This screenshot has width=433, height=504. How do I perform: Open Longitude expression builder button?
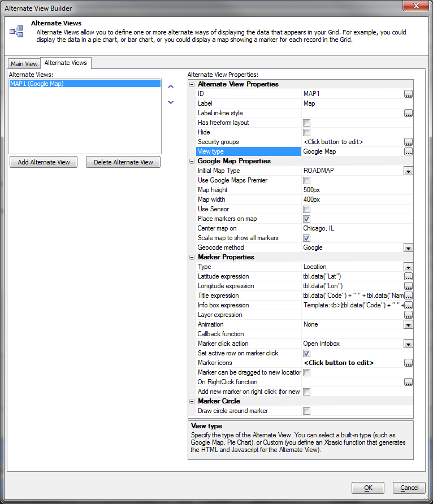[408, 286]
